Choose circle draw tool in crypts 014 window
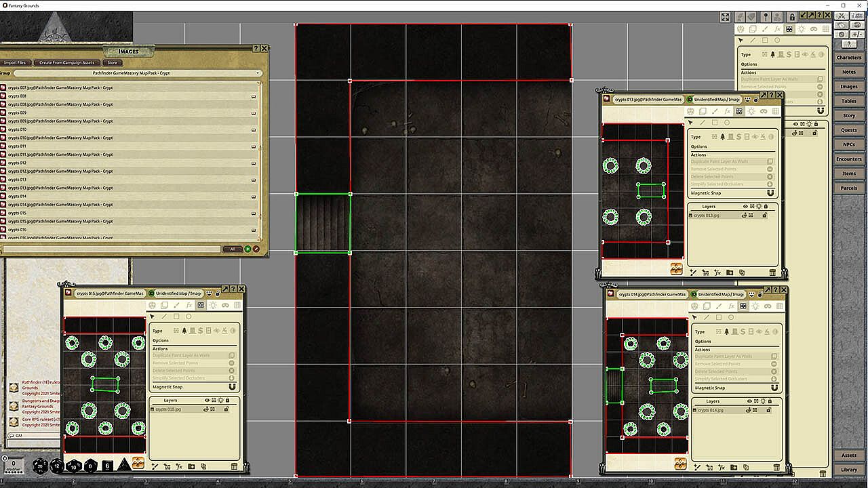868x488 pixels. [x=731, y=317]
